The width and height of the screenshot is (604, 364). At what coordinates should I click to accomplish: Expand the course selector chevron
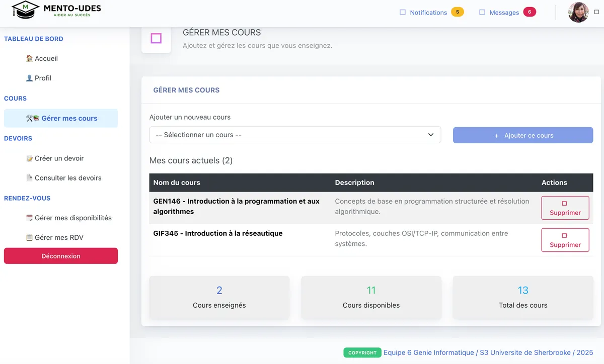click(431, 135)
